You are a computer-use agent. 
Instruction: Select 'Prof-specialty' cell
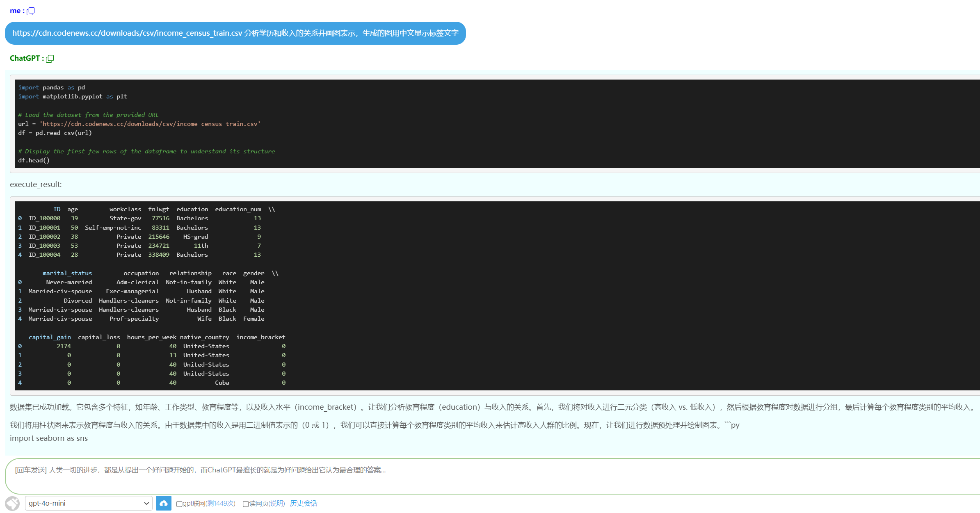point(134,319)
